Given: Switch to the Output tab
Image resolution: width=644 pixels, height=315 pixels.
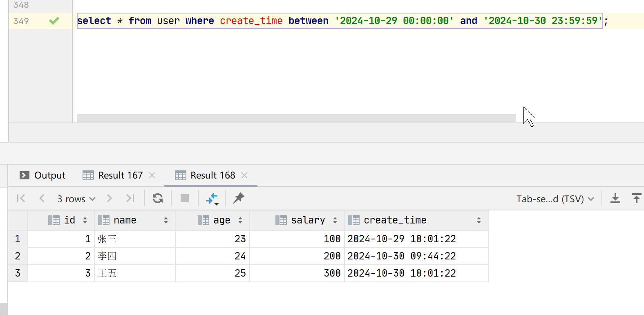Looking at the screenshot, I should click(42, 175).
